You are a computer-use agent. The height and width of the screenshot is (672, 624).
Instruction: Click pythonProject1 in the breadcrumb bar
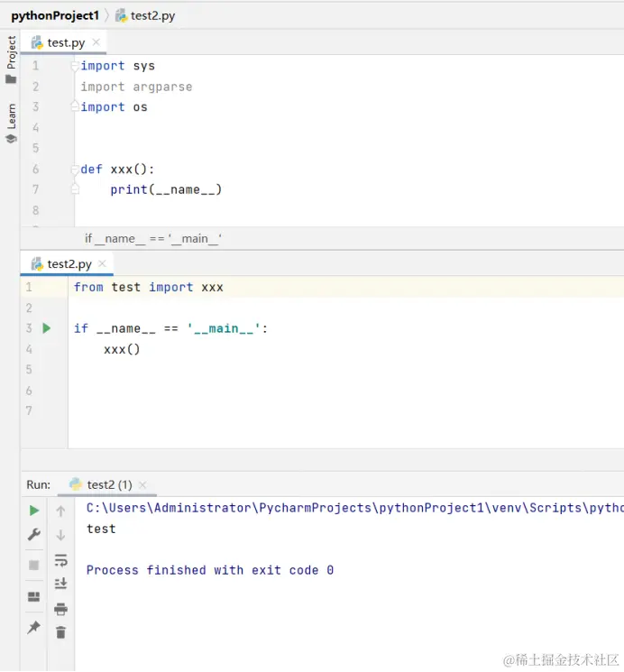(x=55, y=16)
